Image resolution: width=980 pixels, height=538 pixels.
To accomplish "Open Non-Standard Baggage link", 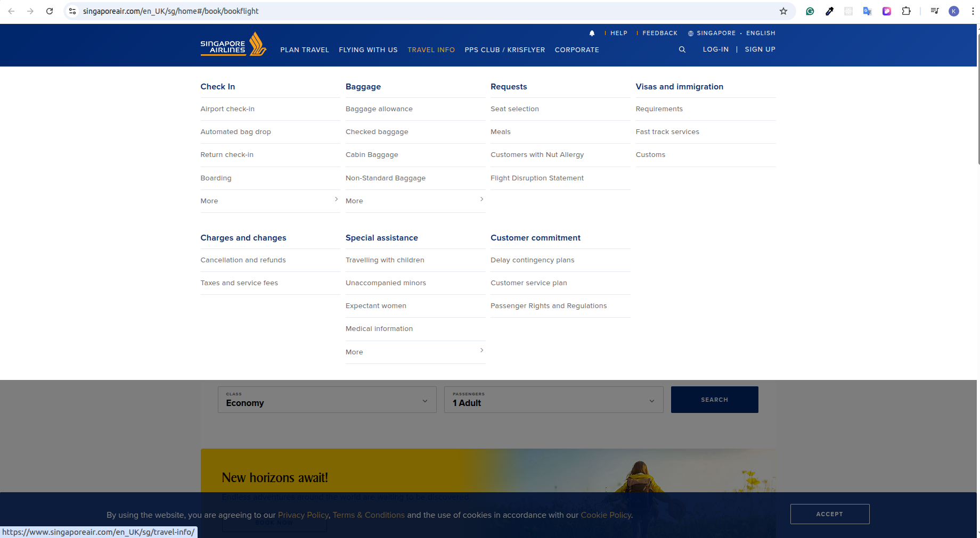I will 385,178.
